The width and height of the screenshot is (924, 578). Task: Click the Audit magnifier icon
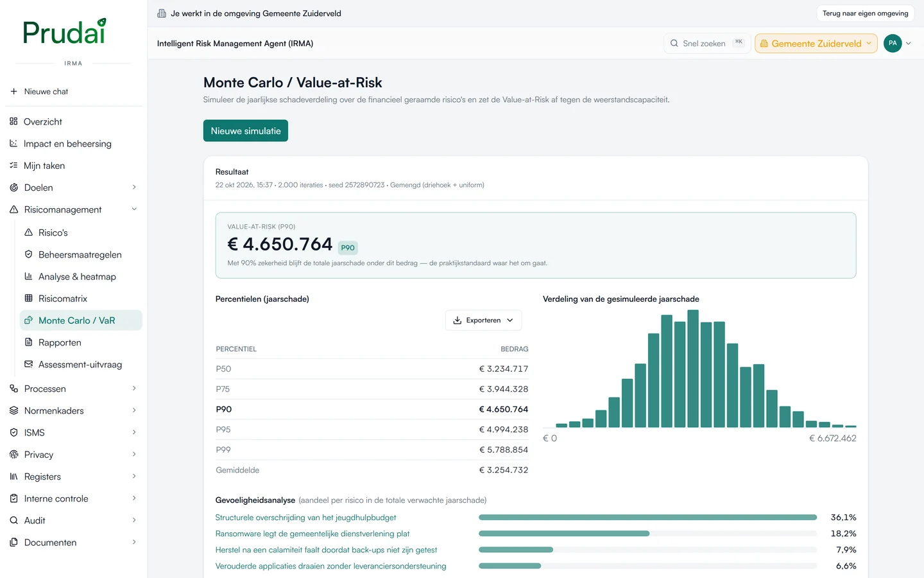tap(13, 520)
